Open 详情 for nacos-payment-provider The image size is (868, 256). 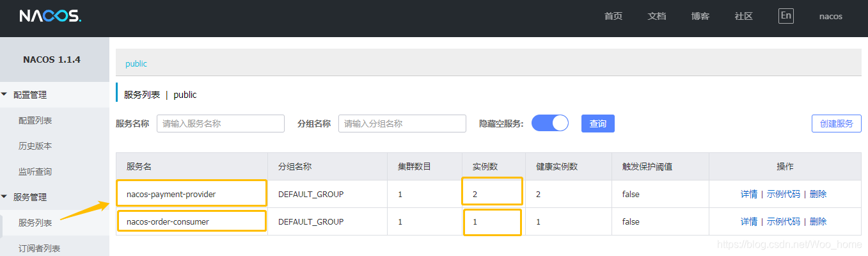click(749, 194)
